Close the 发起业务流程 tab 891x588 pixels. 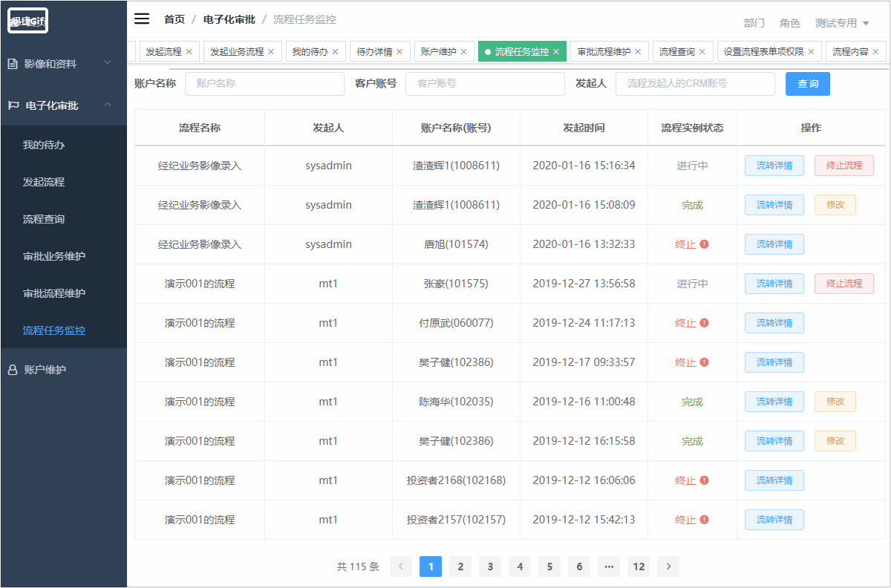[271, 52]
